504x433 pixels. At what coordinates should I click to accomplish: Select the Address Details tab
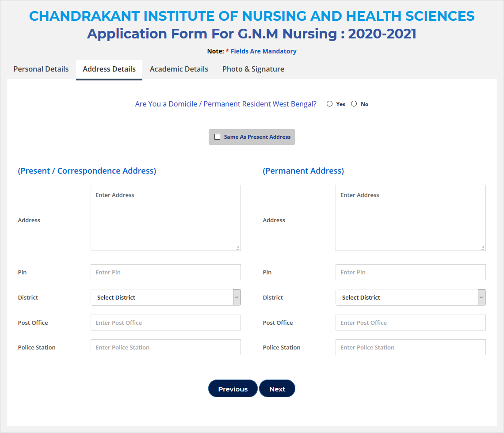109,69
